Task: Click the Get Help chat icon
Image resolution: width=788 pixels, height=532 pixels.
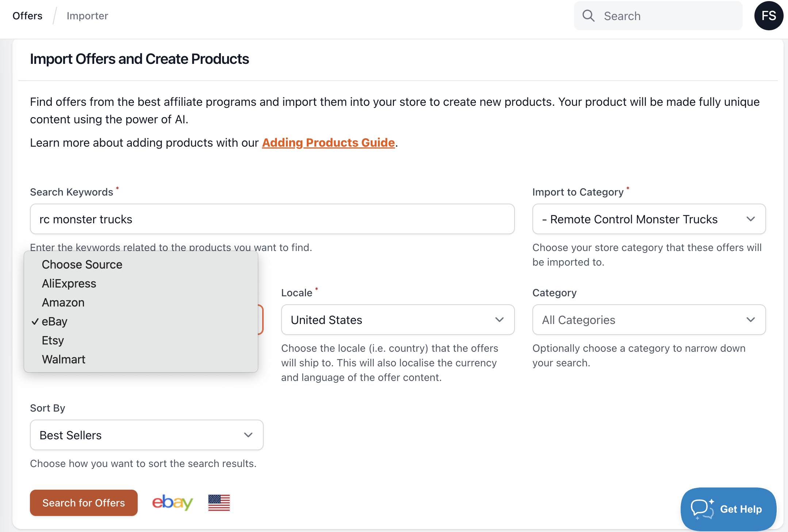Action: tap(702, 509)
